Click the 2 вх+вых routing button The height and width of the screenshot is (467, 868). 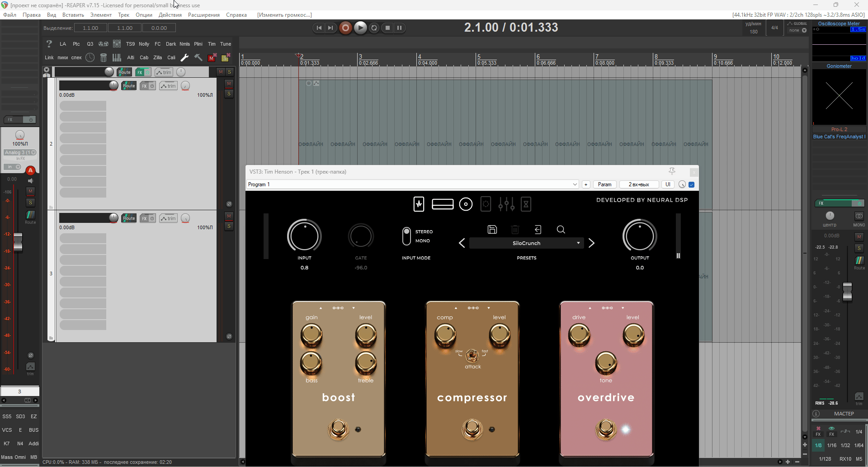pyautogui.click(x=639, y=184)
